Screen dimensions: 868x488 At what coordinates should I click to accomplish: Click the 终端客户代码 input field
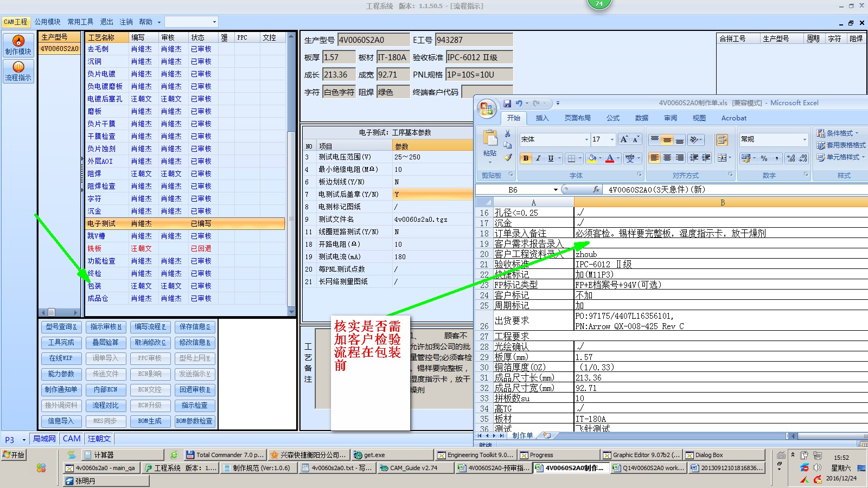(x=487, y=92)
